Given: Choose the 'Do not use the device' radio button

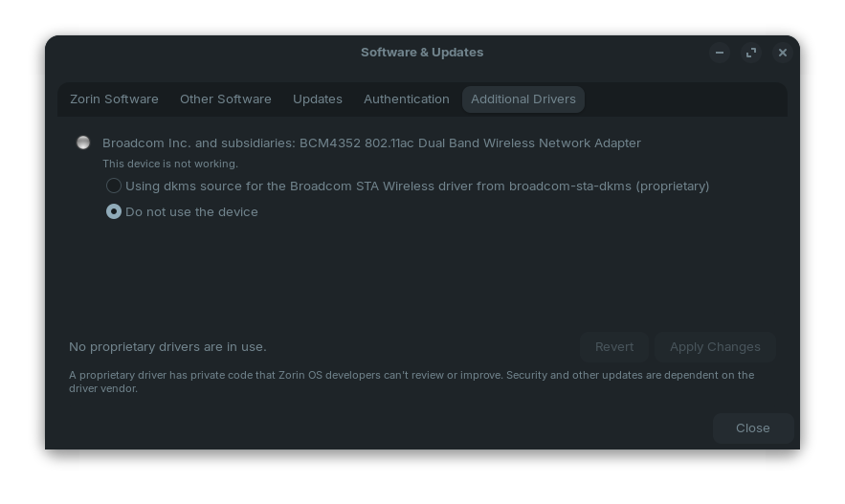Looking at the screenshot, I should tap(114, 211).
